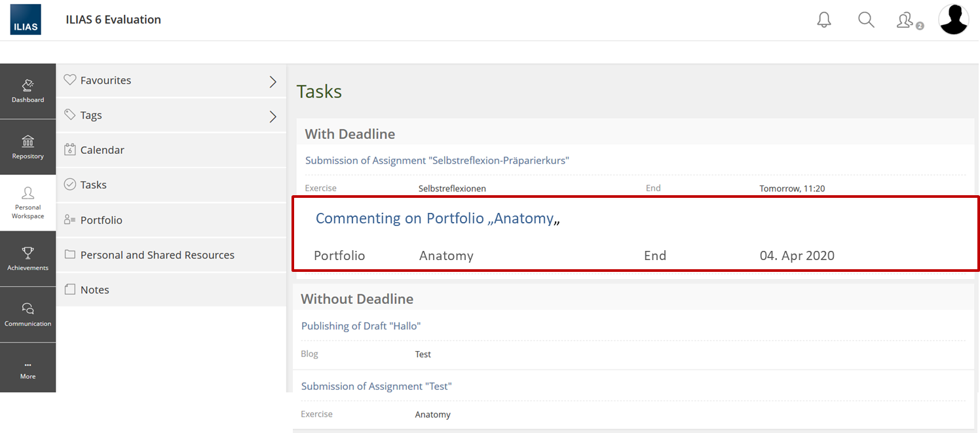
Task: Open Repository in the main bar
Action: [28, 147]
